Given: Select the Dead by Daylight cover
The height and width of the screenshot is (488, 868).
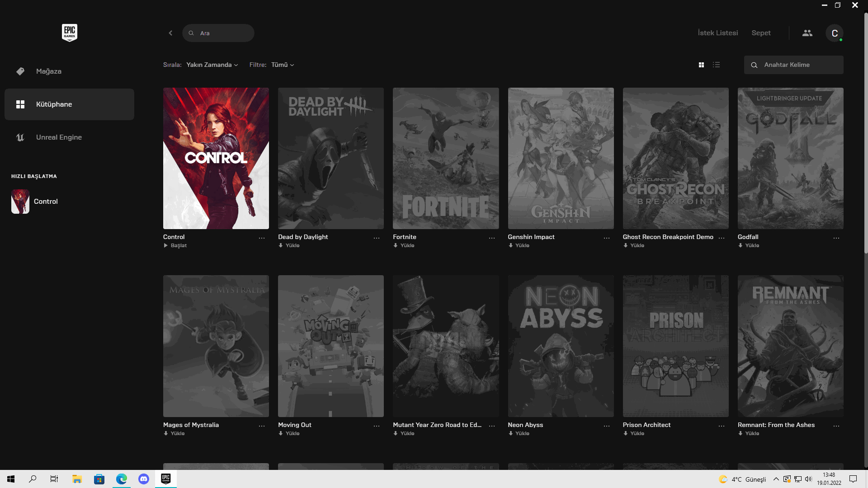Looking at the screenshot, I should click(331, 159).
